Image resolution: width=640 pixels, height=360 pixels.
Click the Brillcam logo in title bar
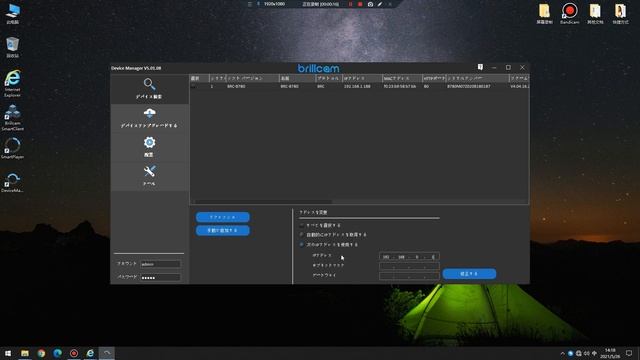[x=318, y=68]
